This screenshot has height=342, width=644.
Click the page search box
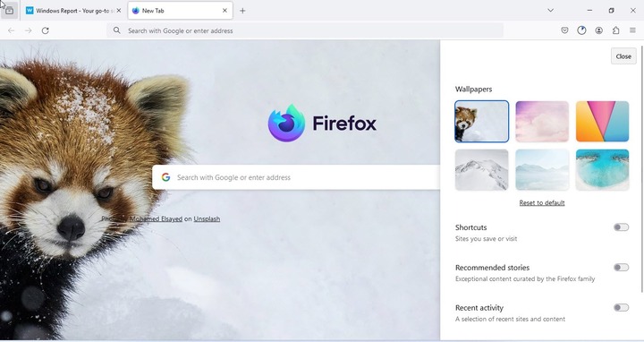[296, 177]
